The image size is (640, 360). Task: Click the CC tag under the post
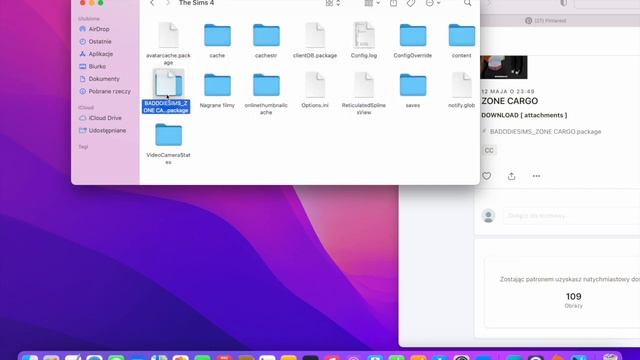(x=489, y=151)
